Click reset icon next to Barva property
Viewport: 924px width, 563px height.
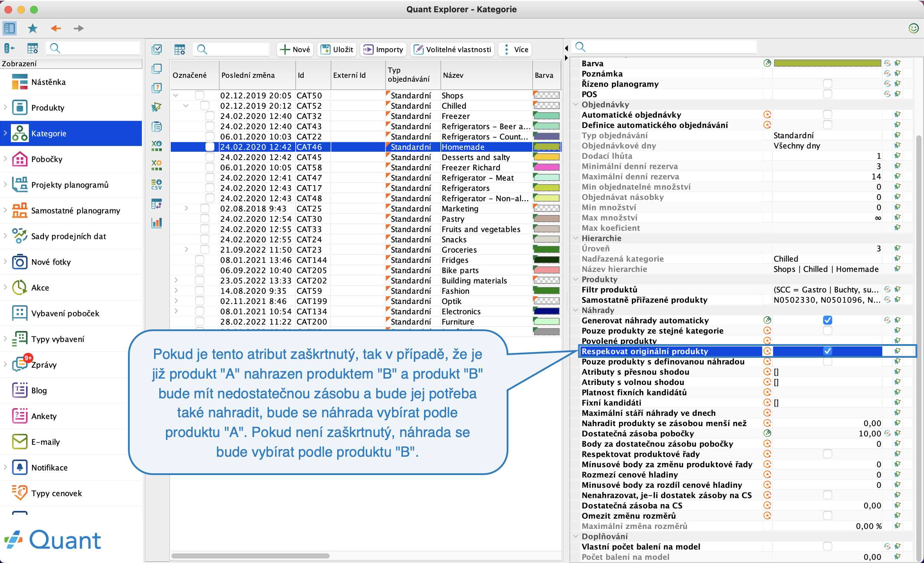[887, 63]
